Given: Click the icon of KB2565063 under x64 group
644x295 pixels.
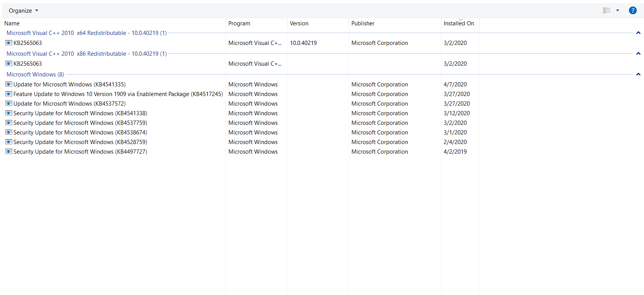Looking at the screenshot, I should 9,43.
